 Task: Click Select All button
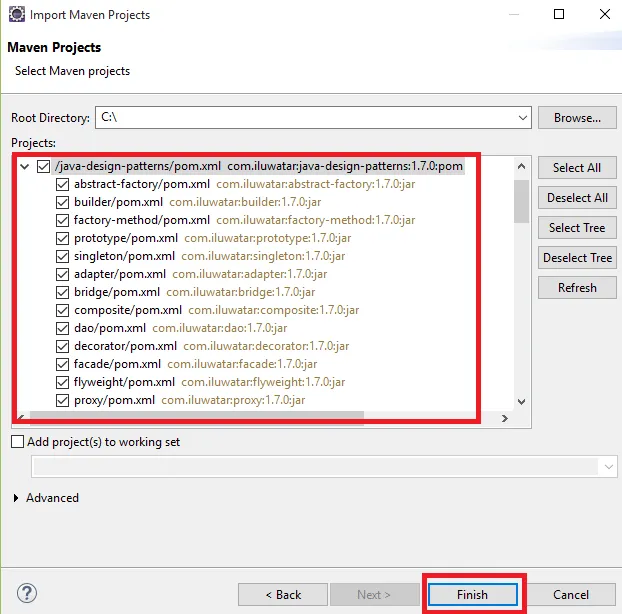pos(577,168)
